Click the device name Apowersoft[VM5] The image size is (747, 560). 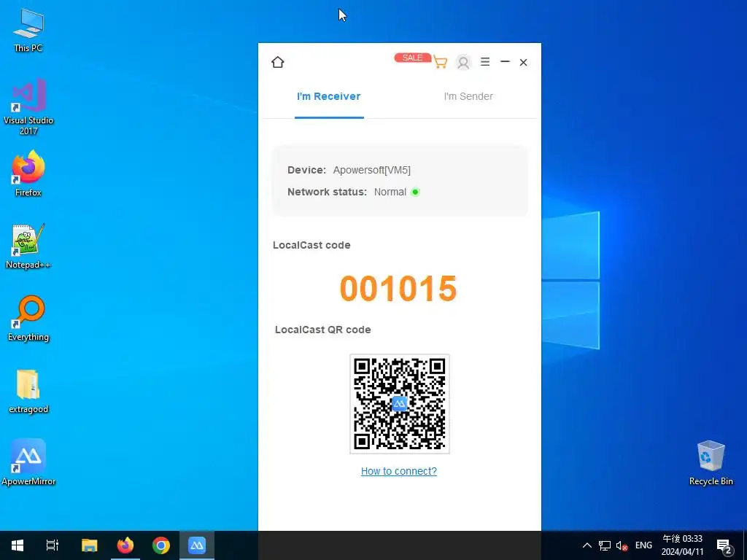[371, 170]
